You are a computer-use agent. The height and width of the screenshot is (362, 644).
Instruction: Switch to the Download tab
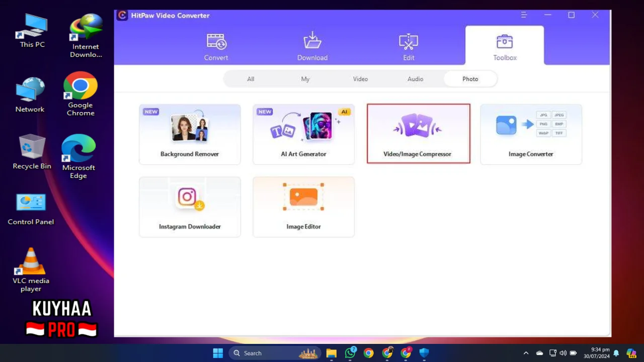point(312,47)
